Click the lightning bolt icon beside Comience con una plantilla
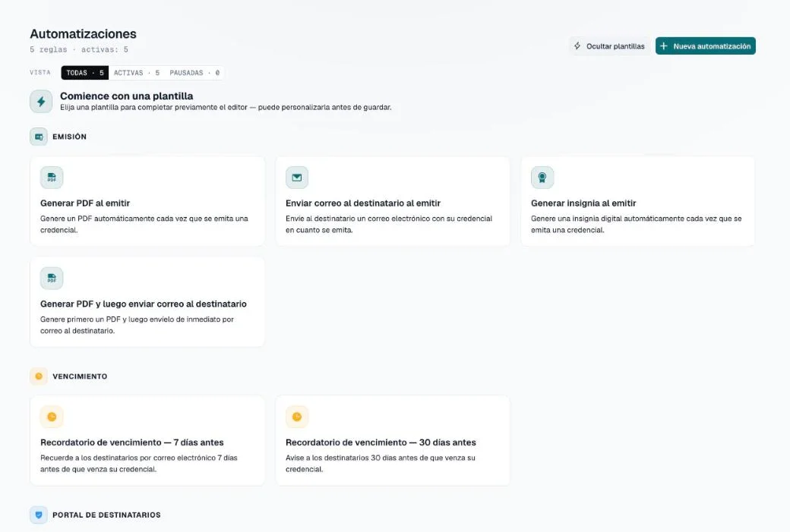The width and height of the screenshot is (790, 532). point(41,102)
